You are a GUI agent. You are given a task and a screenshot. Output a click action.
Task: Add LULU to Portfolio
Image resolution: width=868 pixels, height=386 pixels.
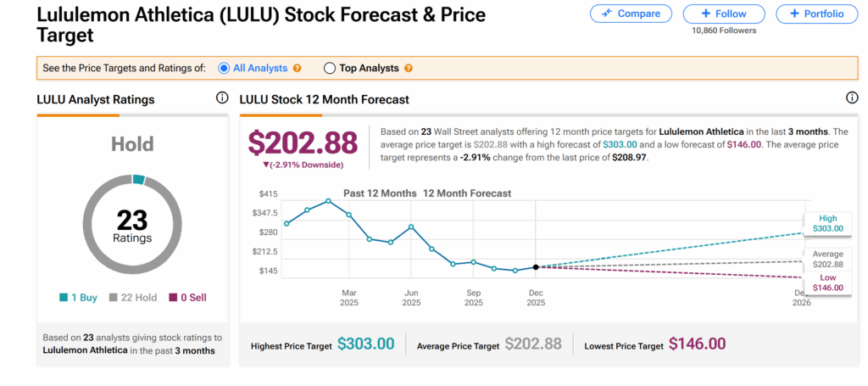pyautogui.click(x=815, y=14)
